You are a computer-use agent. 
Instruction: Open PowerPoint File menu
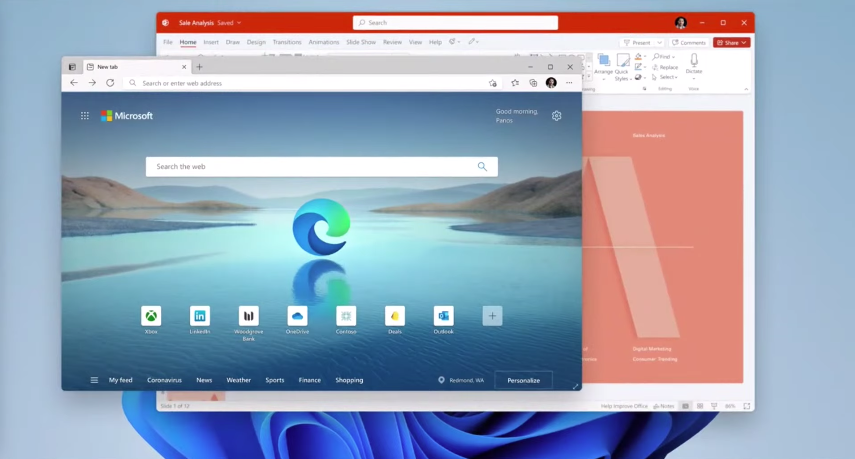168,42
